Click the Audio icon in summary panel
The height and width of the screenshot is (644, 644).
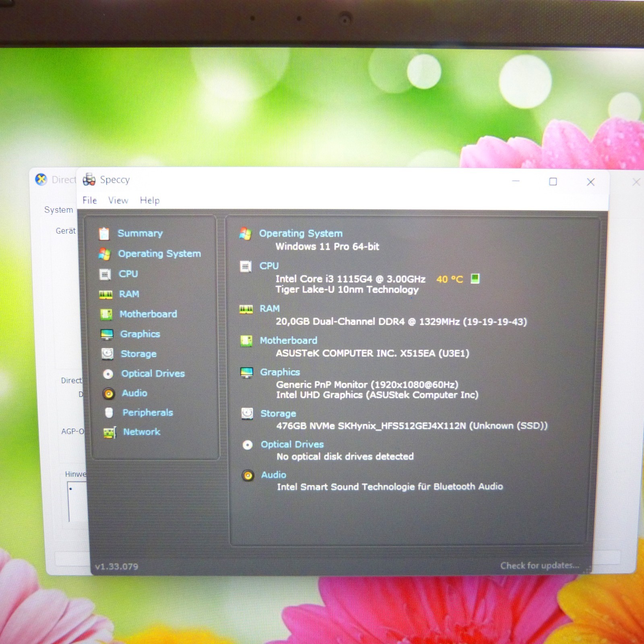248,475
